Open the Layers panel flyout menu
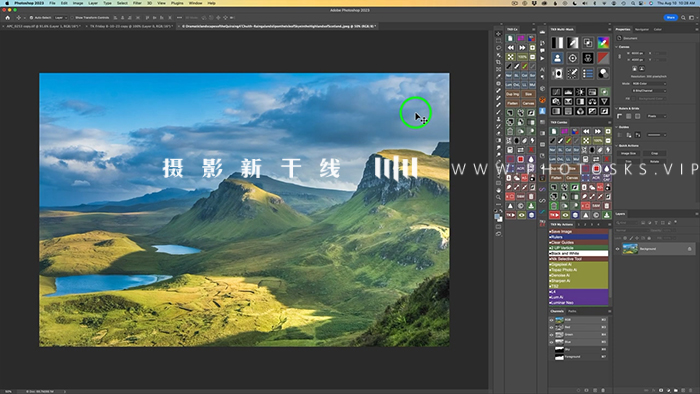 [696, 214]
